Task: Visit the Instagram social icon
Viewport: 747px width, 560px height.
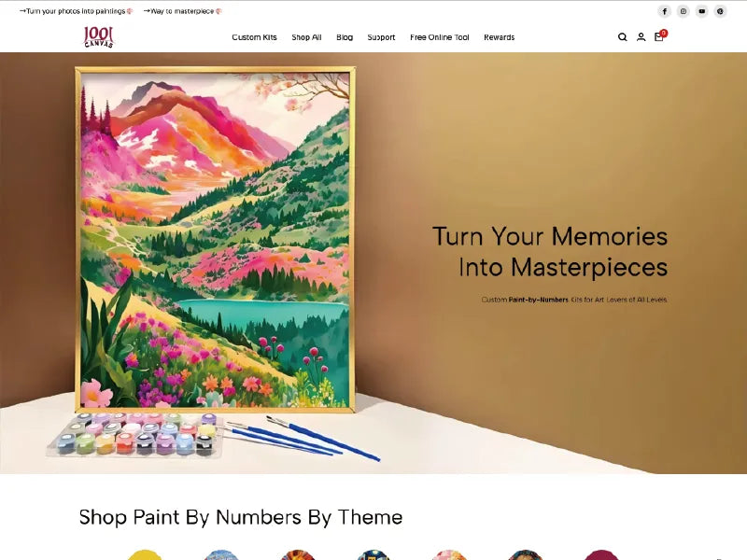Action: point(684,11)
